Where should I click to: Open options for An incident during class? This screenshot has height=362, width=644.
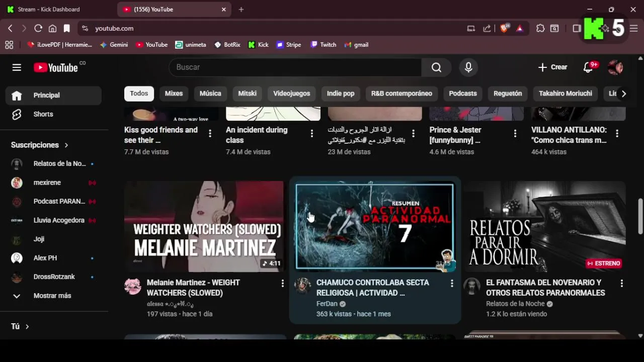tap(312, 133)
